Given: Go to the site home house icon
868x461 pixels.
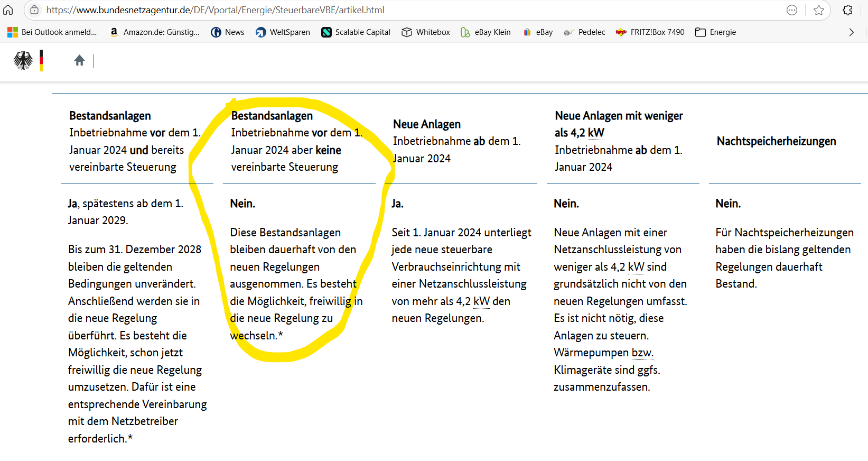Looking at the screenshot, I should point(79,60).
